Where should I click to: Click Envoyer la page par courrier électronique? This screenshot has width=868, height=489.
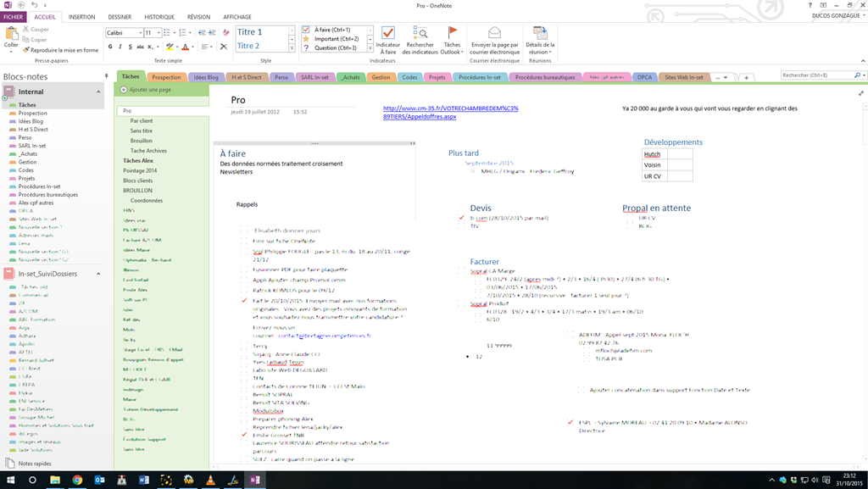495,39
